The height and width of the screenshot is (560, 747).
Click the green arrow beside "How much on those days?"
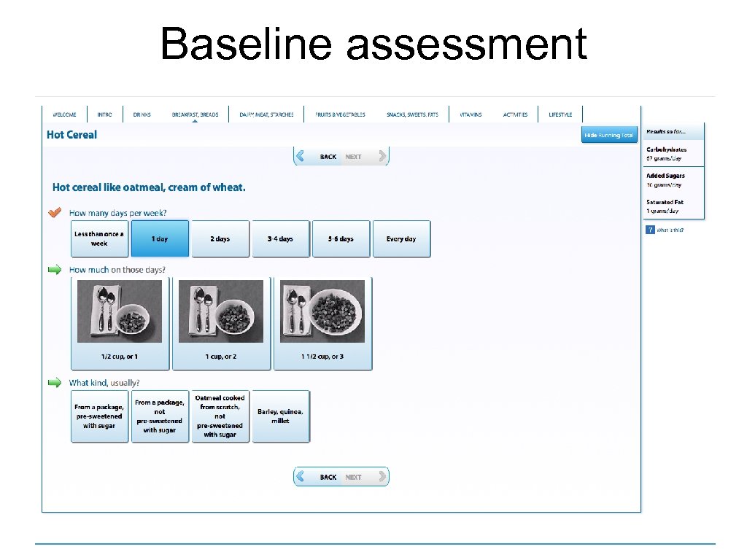pos(55,270)
